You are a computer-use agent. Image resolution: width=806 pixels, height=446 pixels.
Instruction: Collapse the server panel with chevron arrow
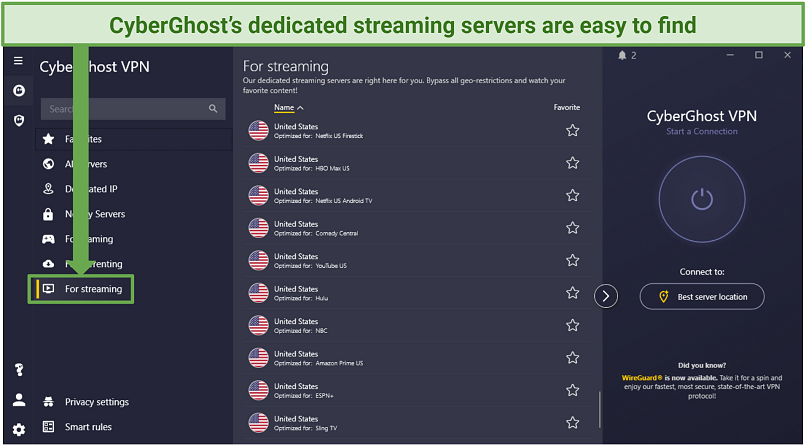click(x=606, y=296)
